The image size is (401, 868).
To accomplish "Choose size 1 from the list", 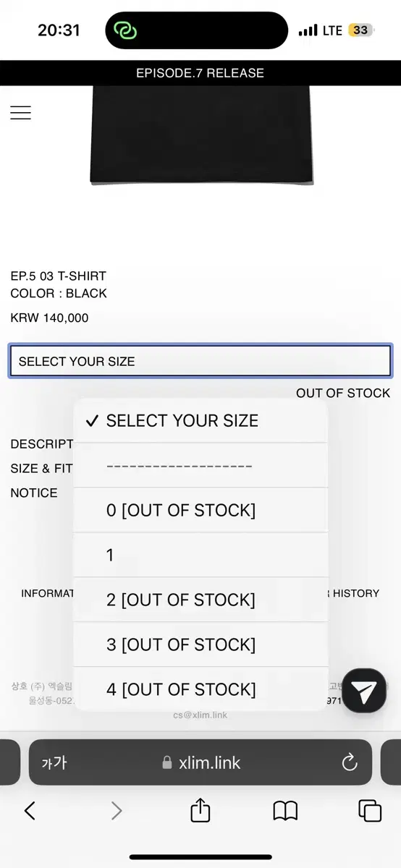I will point(200,556).
